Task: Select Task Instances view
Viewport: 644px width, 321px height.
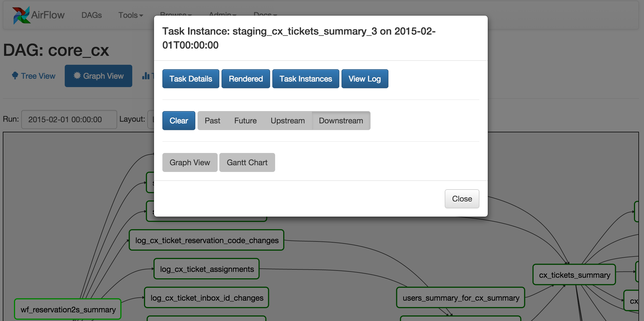Action: [x=306, y=78]
